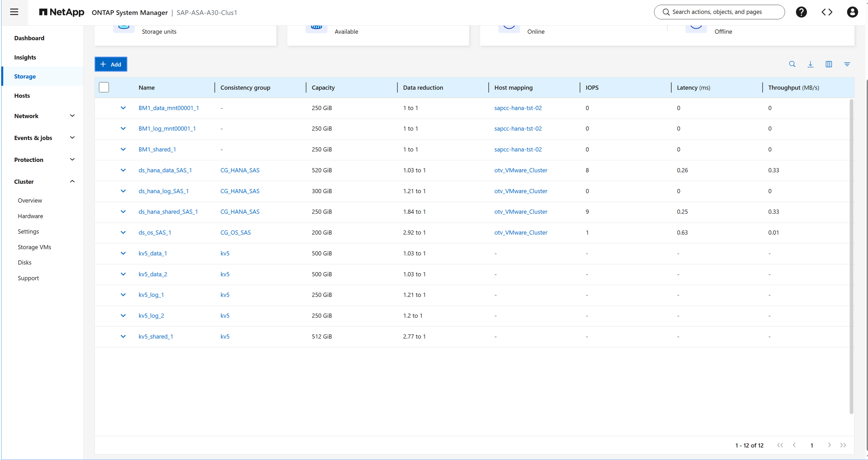Sort by the Host mapping column header

click(x=513, y=88)
